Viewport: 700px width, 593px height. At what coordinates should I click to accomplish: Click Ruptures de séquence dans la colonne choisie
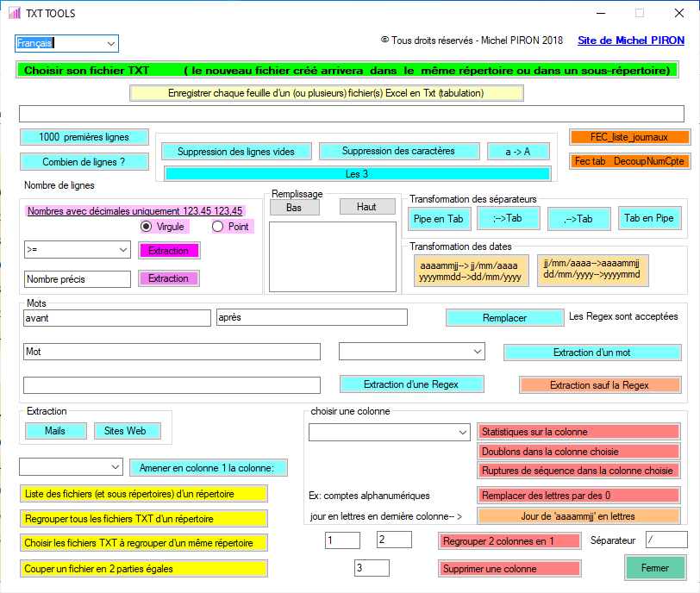[x=578, y=471]
